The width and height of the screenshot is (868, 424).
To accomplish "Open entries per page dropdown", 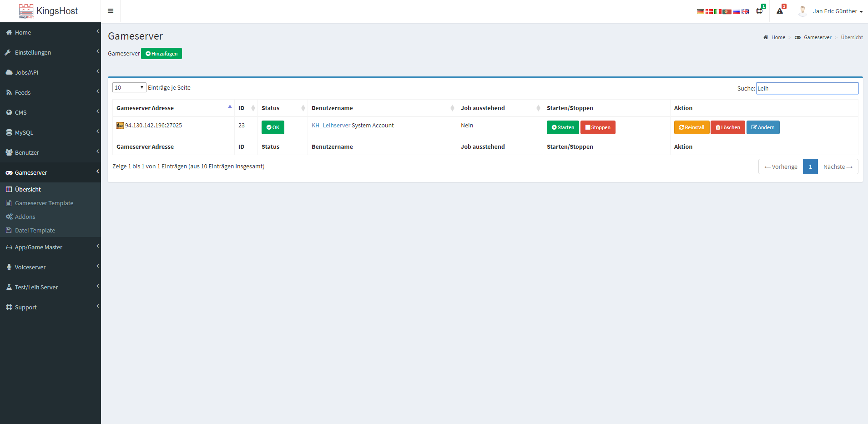I will pos(129,87).
